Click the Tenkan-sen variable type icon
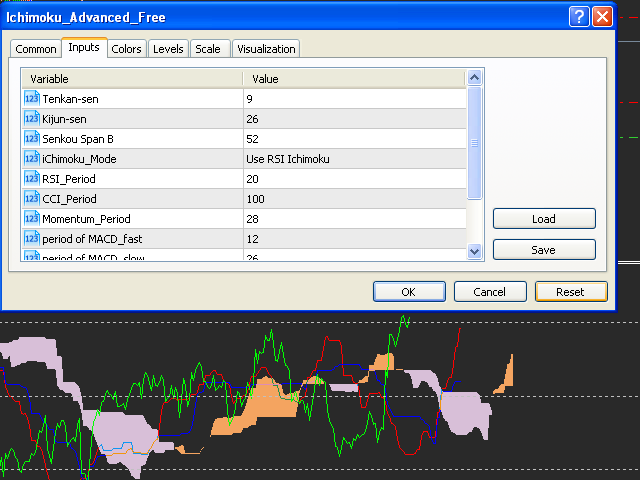The width and height of the screenshot is (640, 480). coord(32,99)
